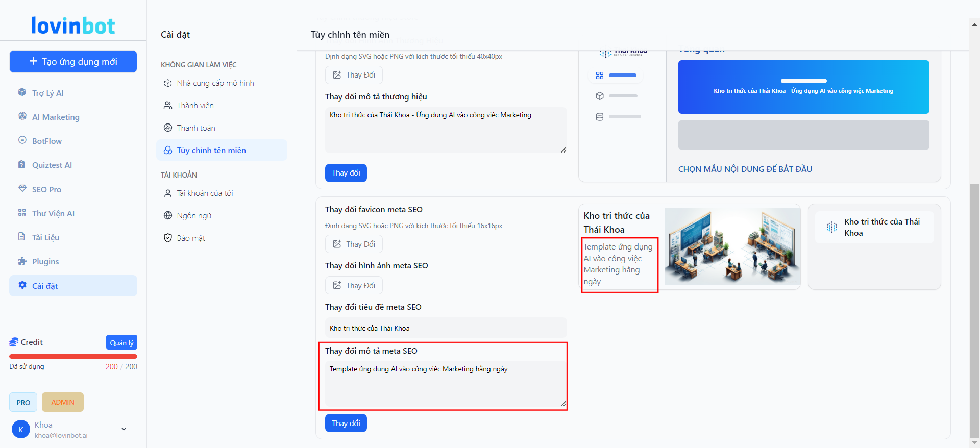Click Tạo ứng dụng mới button
The width and height of the screenshot is (980, 448).
[73, 62]
